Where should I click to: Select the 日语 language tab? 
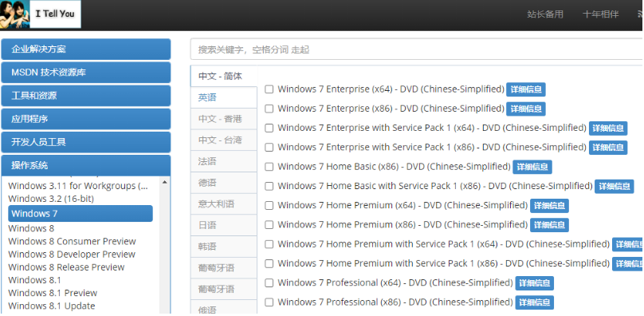point(224,225)
